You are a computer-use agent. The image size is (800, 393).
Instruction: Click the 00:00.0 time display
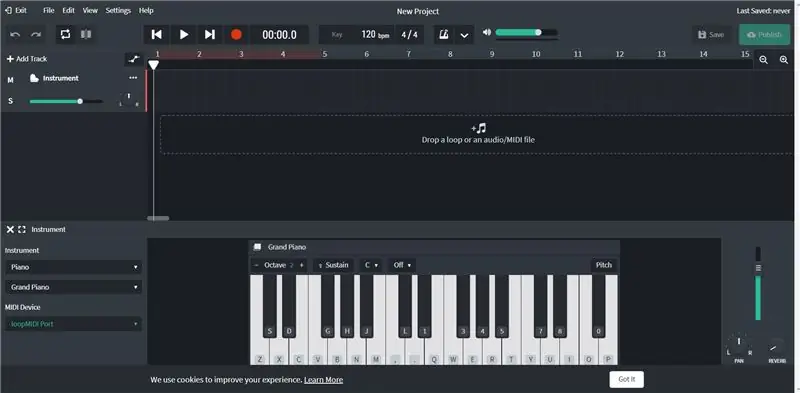pos(279,35)
